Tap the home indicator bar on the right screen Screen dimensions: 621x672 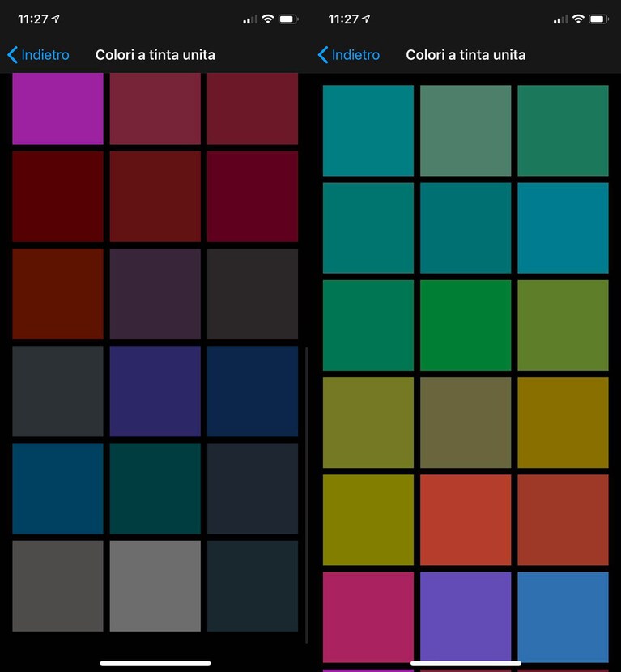[466, 663]
